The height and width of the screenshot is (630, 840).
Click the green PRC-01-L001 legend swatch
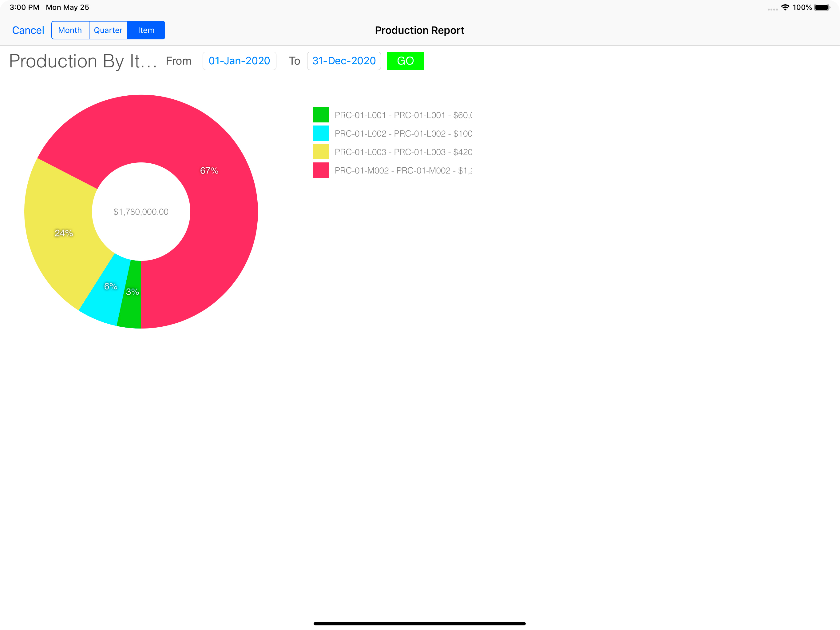321,115
